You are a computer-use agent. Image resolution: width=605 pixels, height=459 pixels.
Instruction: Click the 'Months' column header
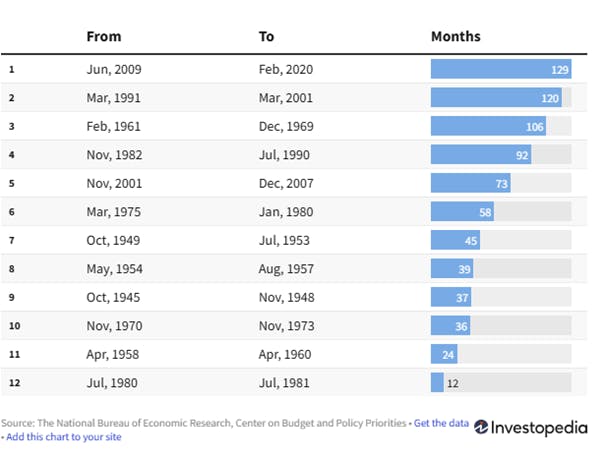click(x=456, y=36)
